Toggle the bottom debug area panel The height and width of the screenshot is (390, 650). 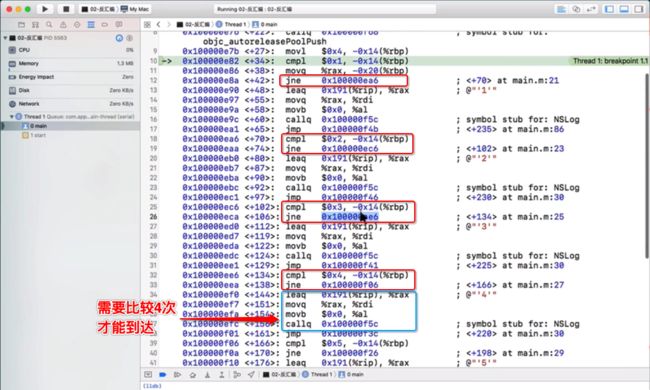click(624, 9)
